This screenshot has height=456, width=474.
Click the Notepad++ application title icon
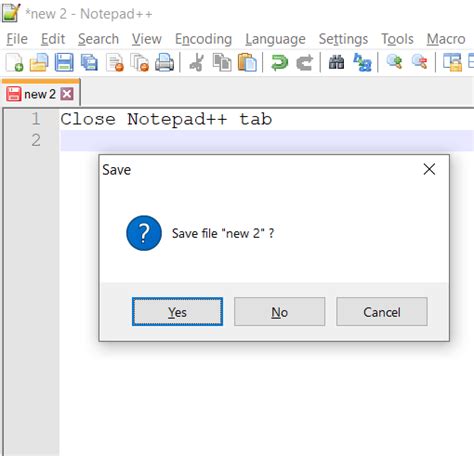tap(11, 13)
